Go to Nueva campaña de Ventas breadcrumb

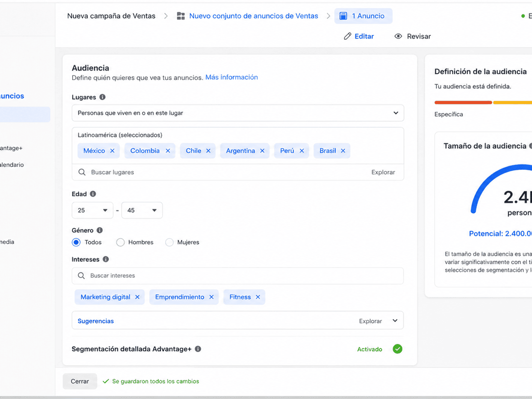[111, 16]
